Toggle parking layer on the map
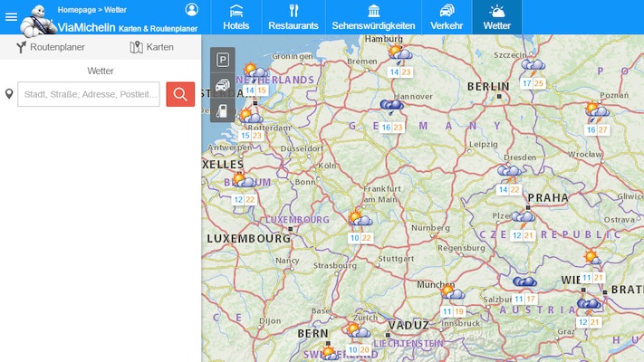Screen dimensions: 644x362 pos(223,60)
